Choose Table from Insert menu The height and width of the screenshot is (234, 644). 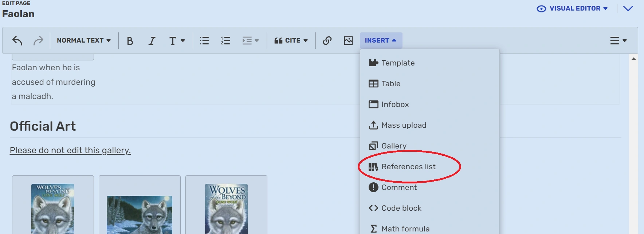pos(430,84)
